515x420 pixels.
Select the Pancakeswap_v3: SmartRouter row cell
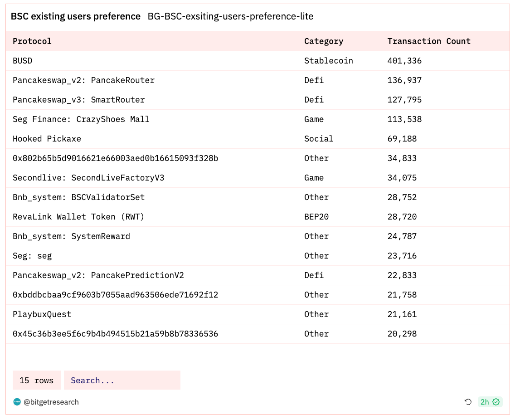(x=78, y=100)
